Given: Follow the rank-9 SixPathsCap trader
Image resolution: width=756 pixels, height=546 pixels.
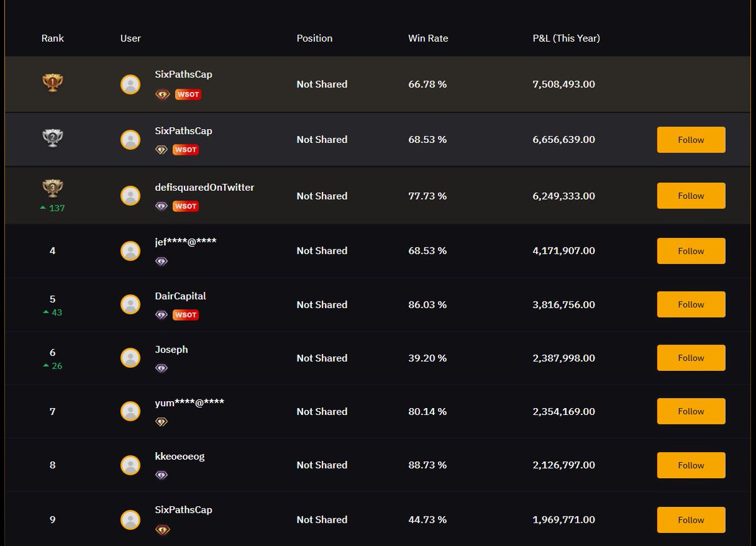Looking at the screenshot, I should 690,520.
